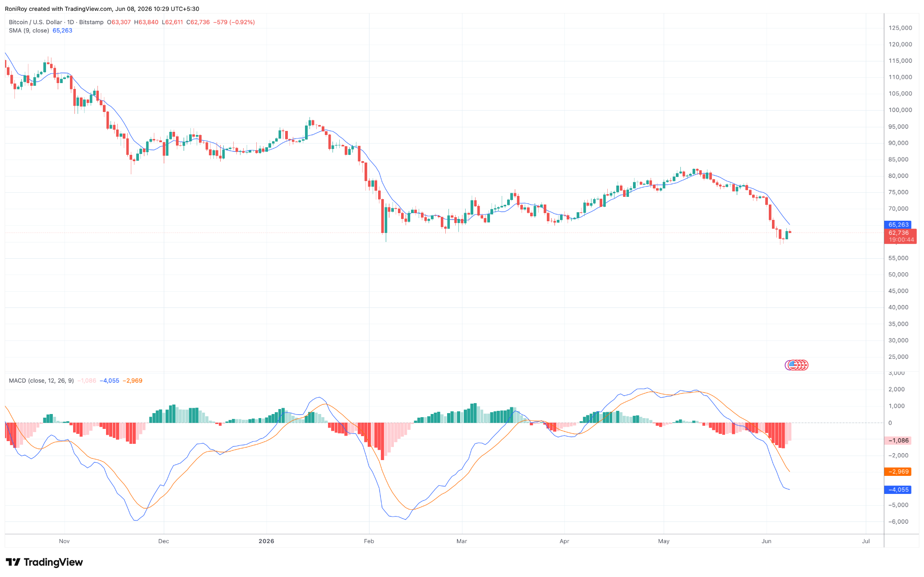This screenshot has width=924, height=577.
Task: Click the pink −1,086 histogram axis tag
Action: point(898,441)
